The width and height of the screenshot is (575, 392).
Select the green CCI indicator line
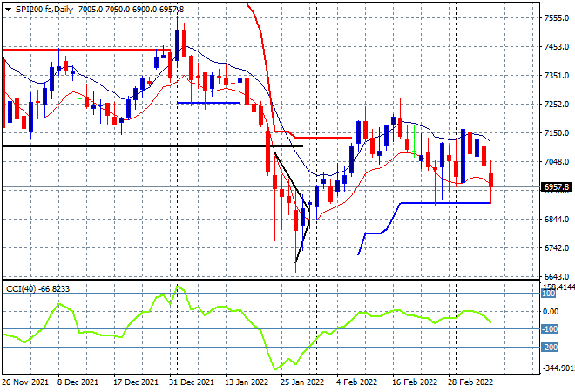247,328
